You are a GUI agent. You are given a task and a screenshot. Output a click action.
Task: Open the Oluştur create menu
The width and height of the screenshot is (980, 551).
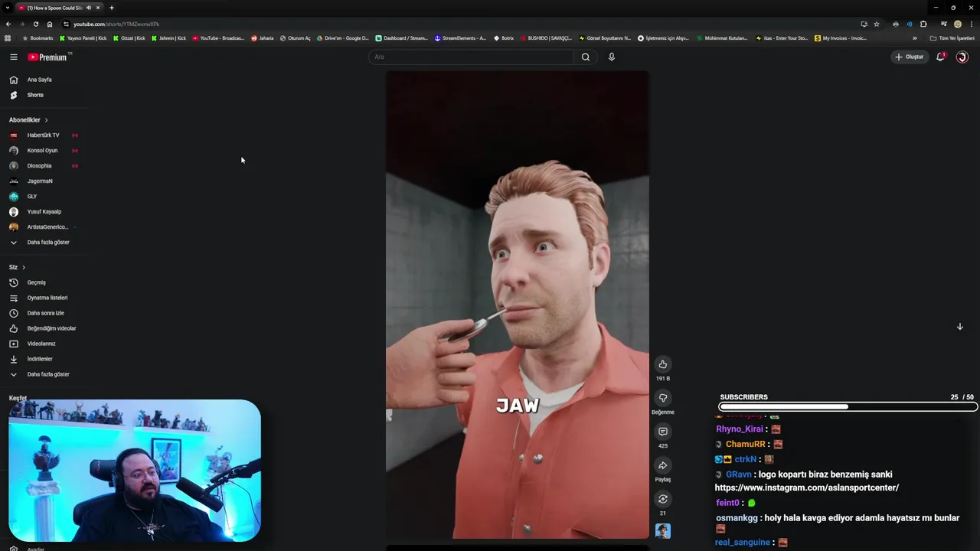pyautogui.click(x=910, y=57)
